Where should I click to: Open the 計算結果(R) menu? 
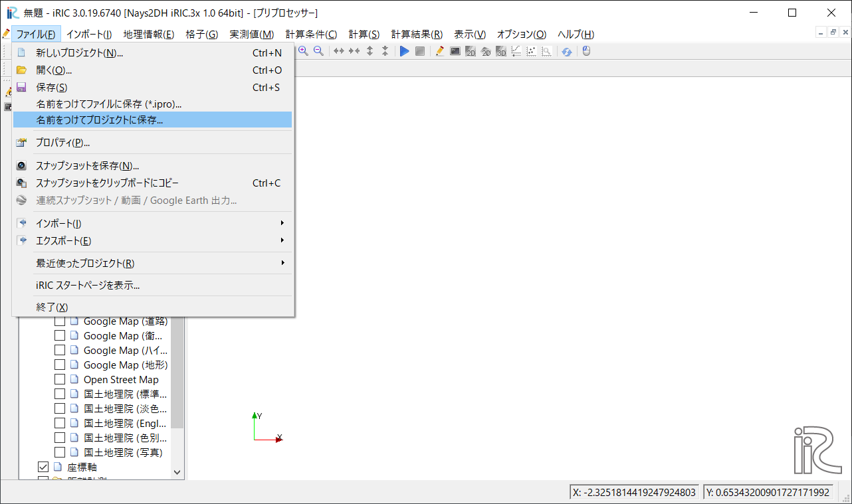point(417,34)
